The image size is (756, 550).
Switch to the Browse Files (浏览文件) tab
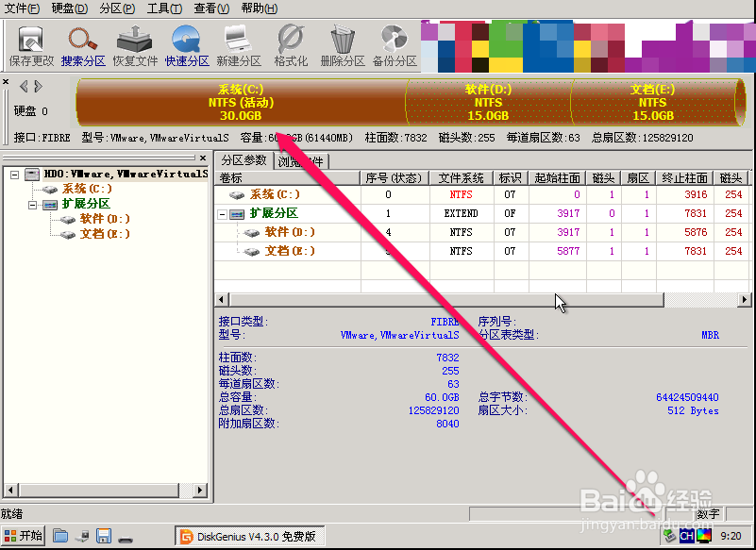coord(301,161)
